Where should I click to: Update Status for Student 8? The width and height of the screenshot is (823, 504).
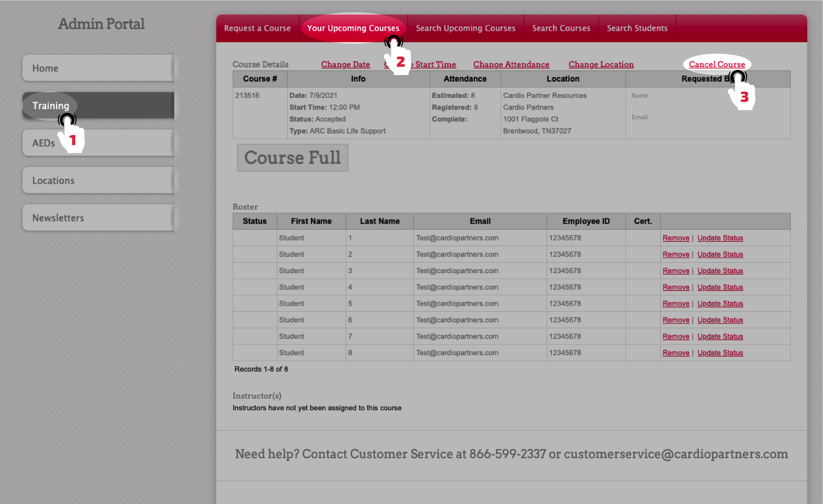[720, 353]
